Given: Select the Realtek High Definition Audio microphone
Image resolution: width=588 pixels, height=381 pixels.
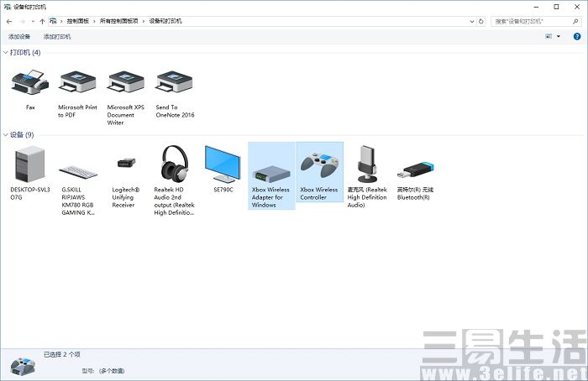Looking at the screenshot, I should coord(367,164).
